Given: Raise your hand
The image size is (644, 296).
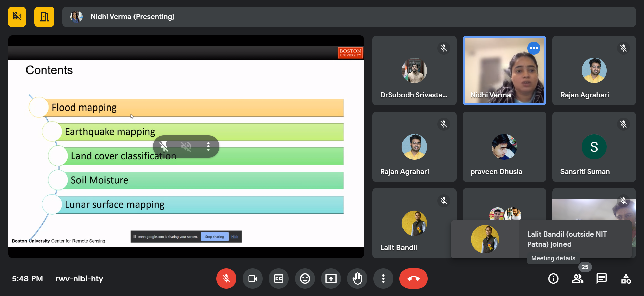Looking at the screenshot, I should click(357, 279).
